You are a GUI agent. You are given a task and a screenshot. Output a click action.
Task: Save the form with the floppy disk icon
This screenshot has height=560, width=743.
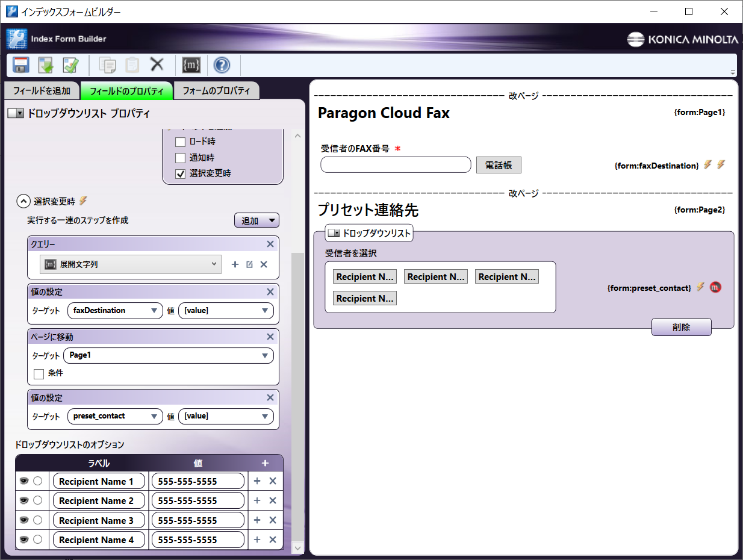21,65
